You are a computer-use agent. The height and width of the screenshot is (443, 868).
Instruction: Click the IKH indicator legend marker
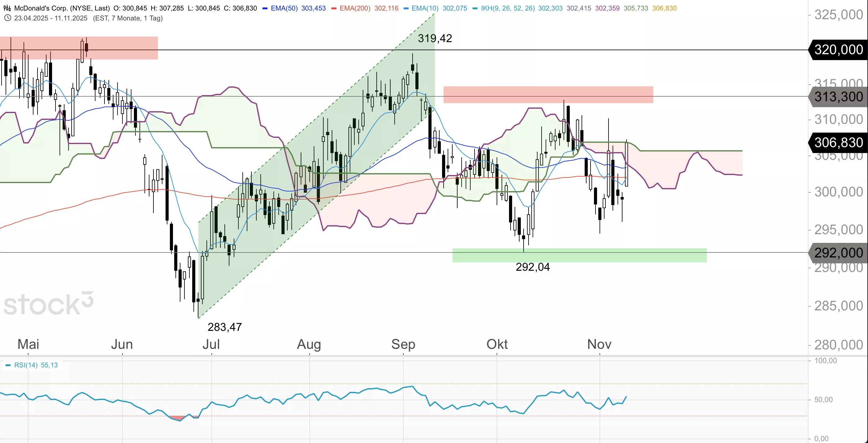pos(475,8)
